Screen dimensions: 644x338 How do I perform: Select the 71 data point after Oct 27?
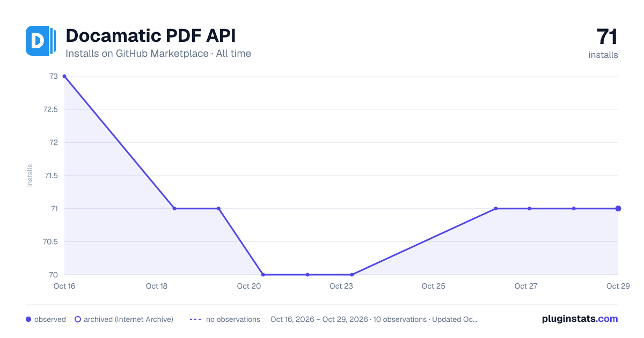pos(574,208)
